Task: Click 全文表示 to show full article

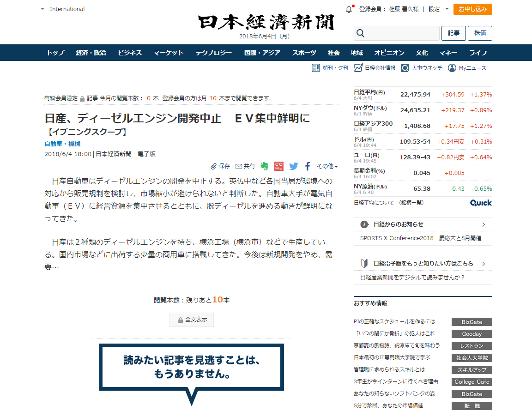Action: click(x=192, y=320)
